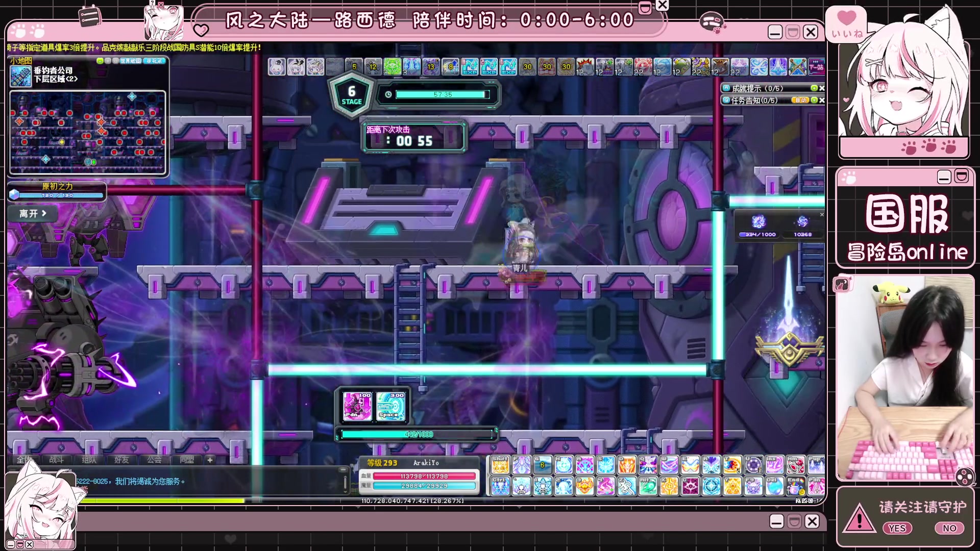Use the Y-key golden skill
The image size is (980, 551).
click(x=732, y=486)
